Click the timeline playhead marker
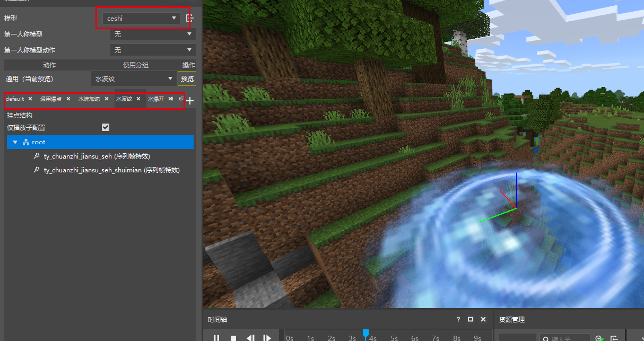The image size is (644, 341). pyautogui.click(x=365, y=334)
